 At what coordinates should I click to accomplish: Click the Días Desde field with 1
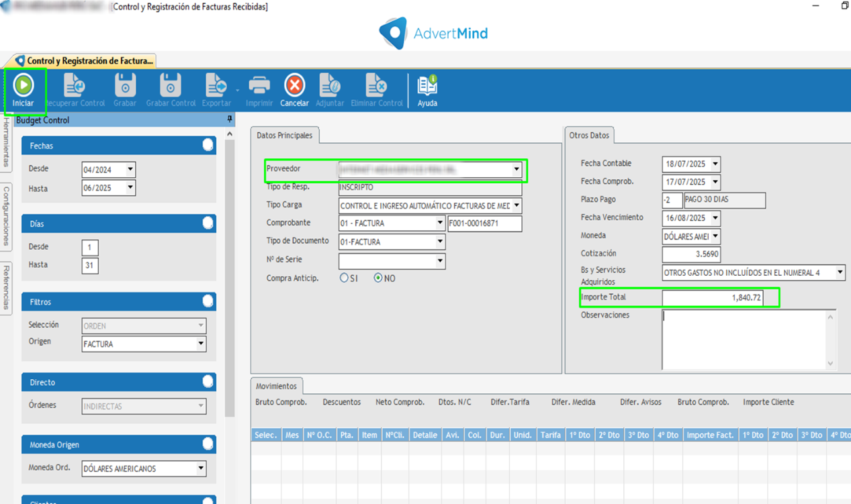click(x=90, y=247)
